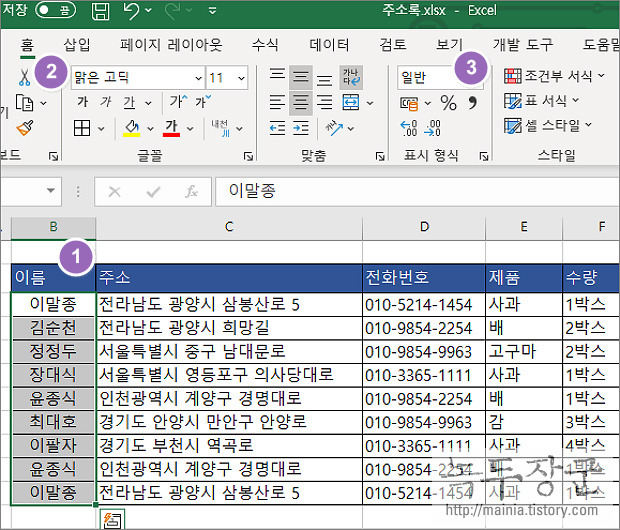Click the Decrease Decimal icon

pos(433,128)
